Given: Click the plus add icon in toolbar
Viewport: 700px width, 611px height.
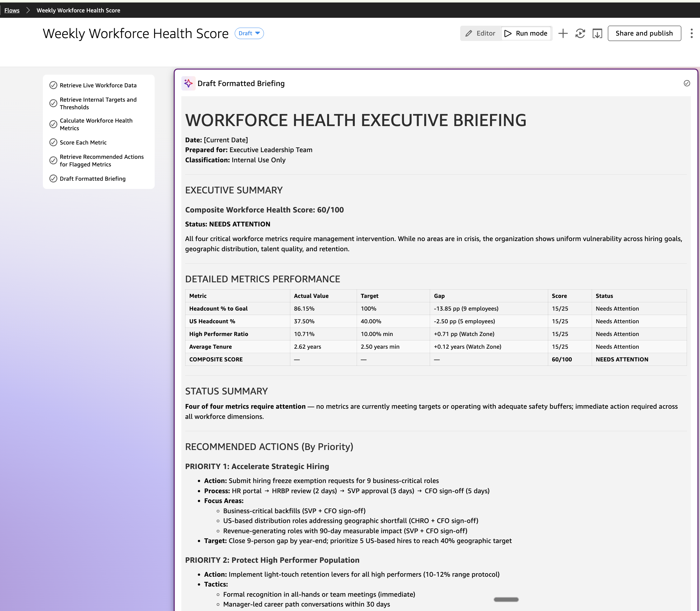Looking at the screenshot, I should (563, 33).
